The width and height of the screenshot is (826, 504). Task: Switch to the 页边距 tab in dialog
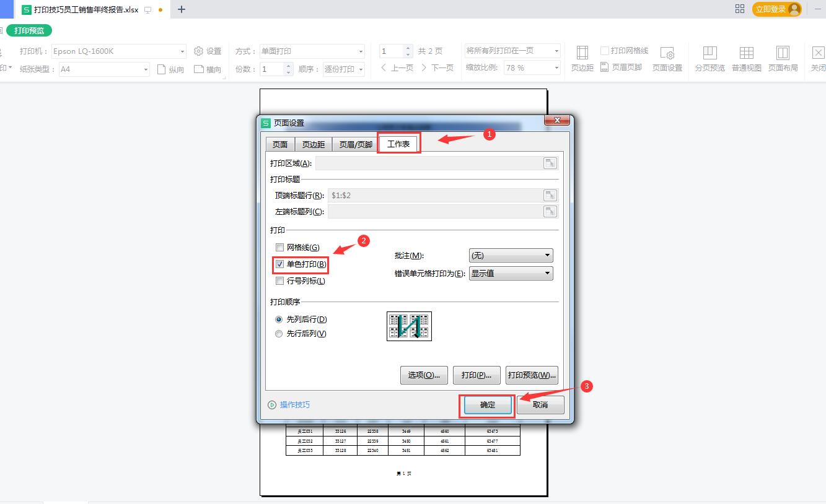tap(313, 144)
